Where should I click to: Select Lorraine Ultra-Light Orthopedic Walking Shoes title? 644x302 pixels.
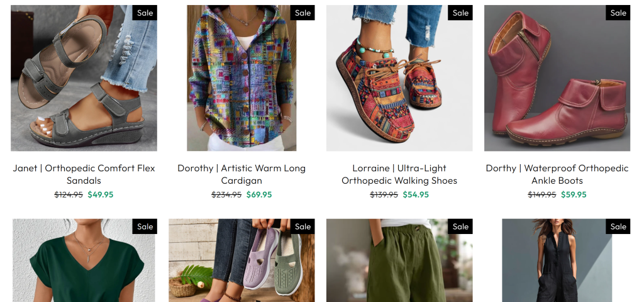tap(399, 174)
